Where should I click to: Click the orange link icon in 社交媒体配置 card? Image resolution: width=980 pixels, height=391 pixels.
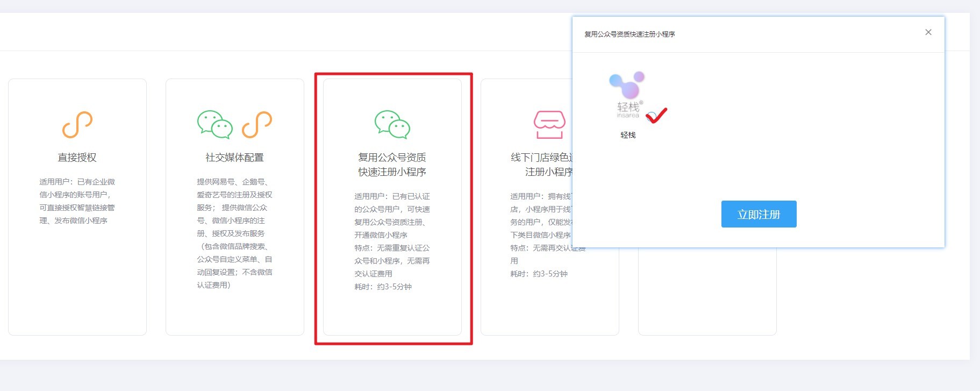click(257, 125)
